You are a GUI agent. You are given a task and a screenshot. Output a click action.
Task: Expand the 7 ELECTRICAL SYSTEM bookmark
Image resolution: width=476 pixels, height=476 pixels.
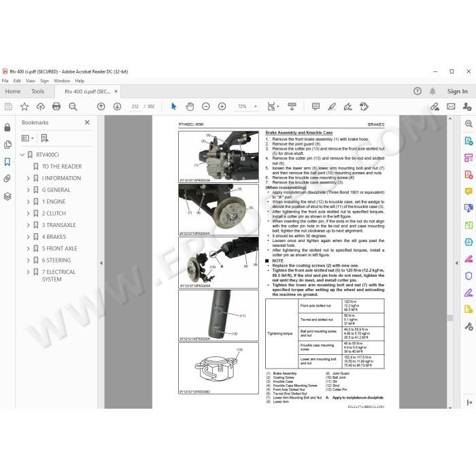(29, 272)
